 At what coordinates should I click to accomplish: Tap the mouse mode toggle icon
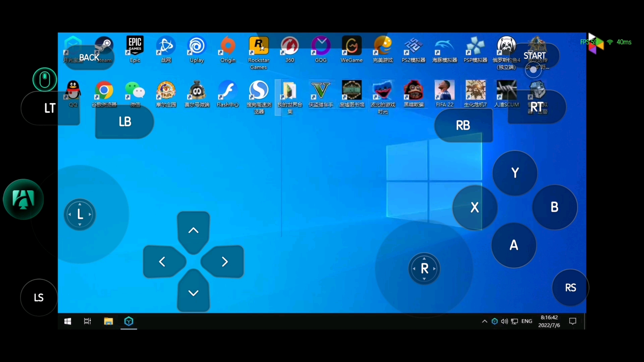click(x=45, y=80)
